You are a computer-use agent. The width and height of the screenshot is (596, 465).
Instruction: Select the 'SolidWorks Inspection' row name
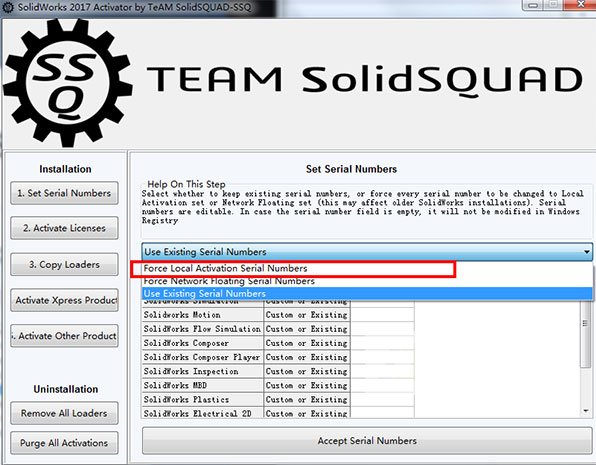203,371
